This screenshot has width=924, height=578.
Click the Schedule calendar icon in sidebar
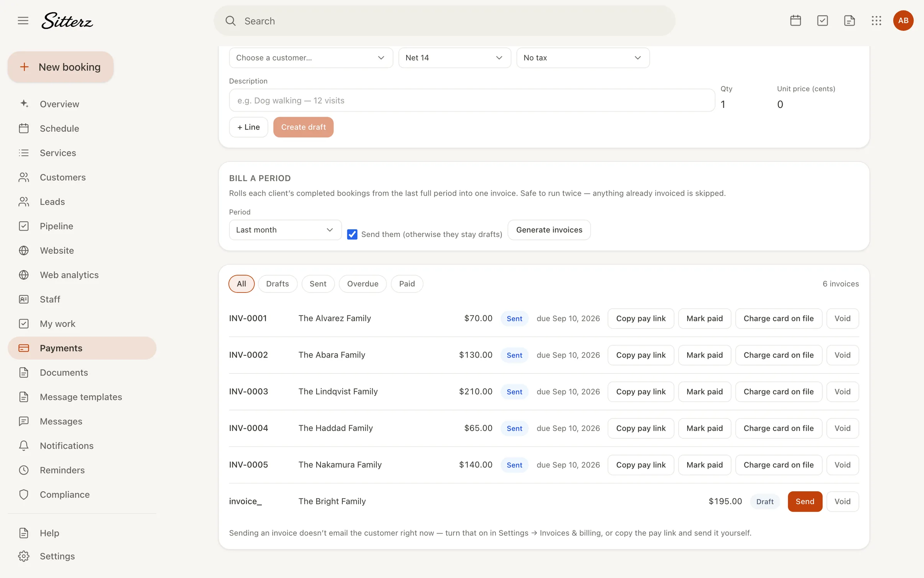tap(24, 128)
